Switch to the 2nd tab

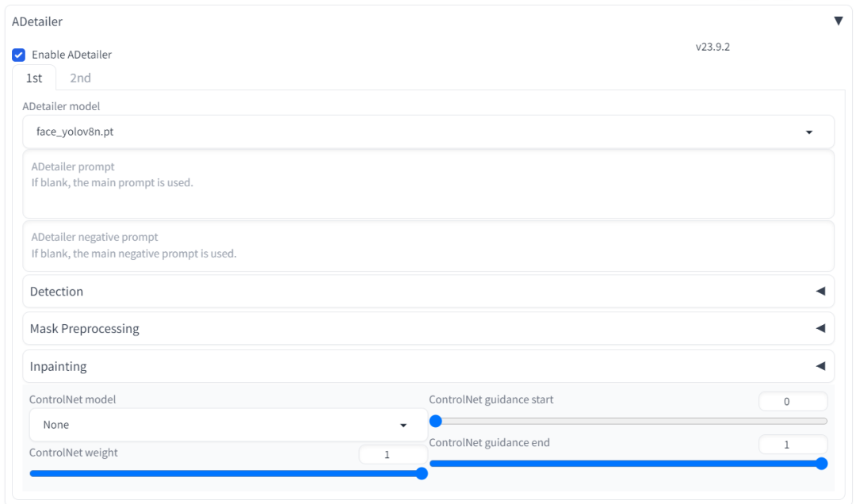click(80, 78)
